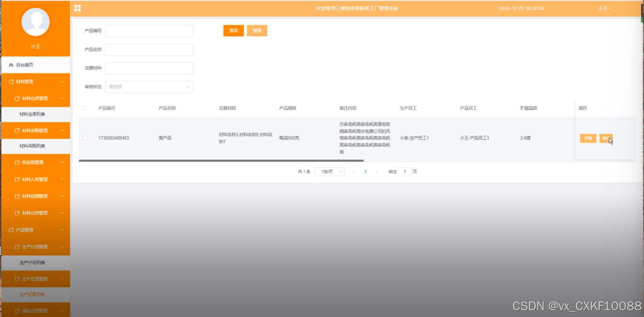Image resolution: width=644 pixels, height=317 pixels.
Task: Open 材料仓库列表 menu item
Action: [x=35, y=115]
